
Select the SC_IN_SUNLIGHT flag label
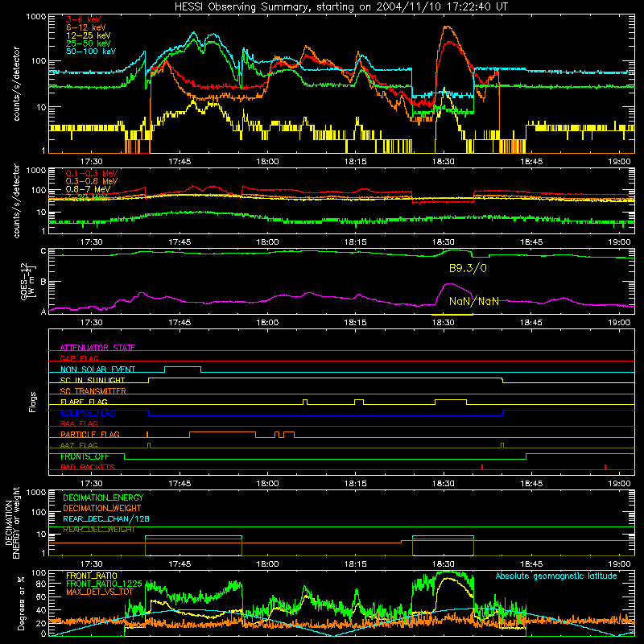93,380
